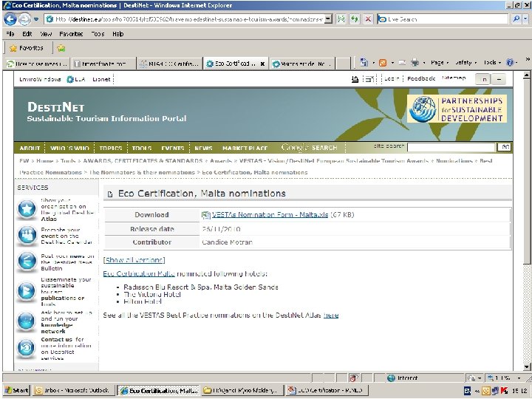Open the Edit menu
This screenshot has height=399, width=532.
[x=27, y=34]
